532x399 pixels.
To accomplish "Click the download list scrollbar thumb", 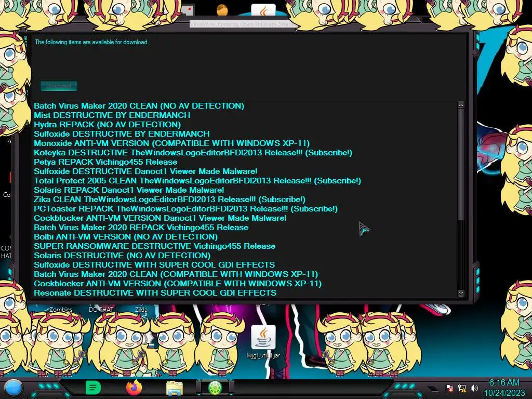I will tap(461, 165).
